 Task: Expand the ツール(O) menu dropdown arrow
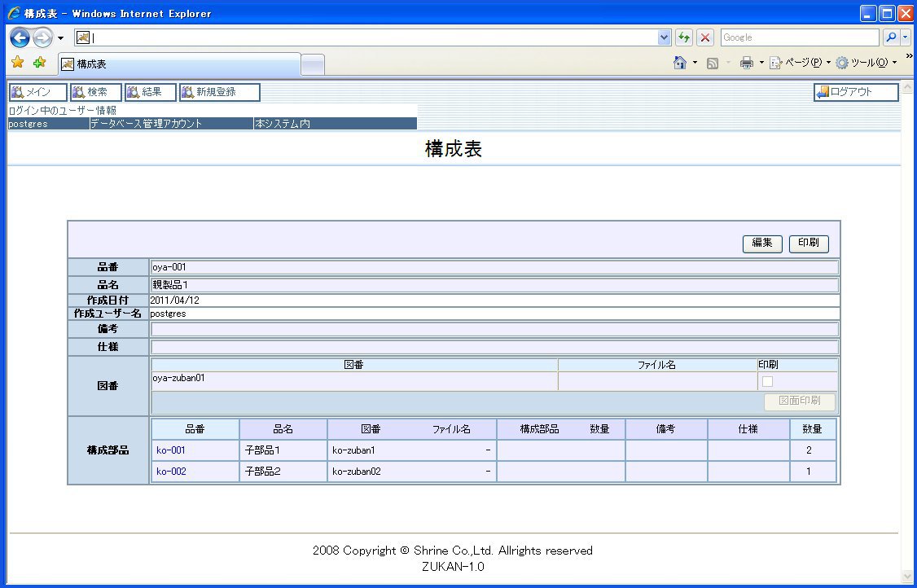[x=894, y=63]
